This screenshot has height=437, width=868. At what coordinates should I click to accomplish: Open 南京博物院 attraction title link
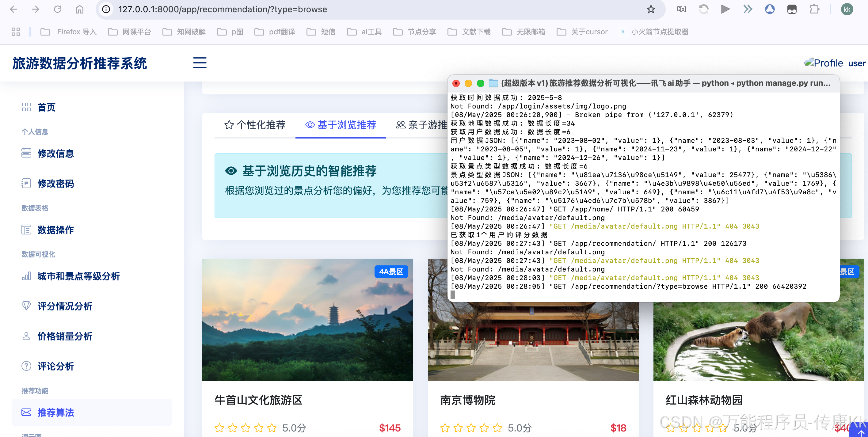pos(467,400)
